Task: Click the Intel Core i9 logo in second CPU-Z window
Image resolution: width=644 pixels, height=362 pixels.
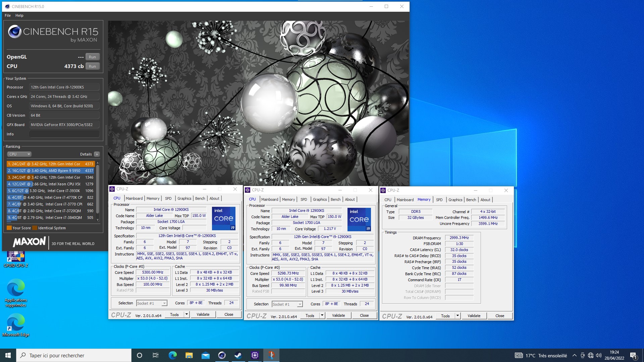Action: [359, 220]
